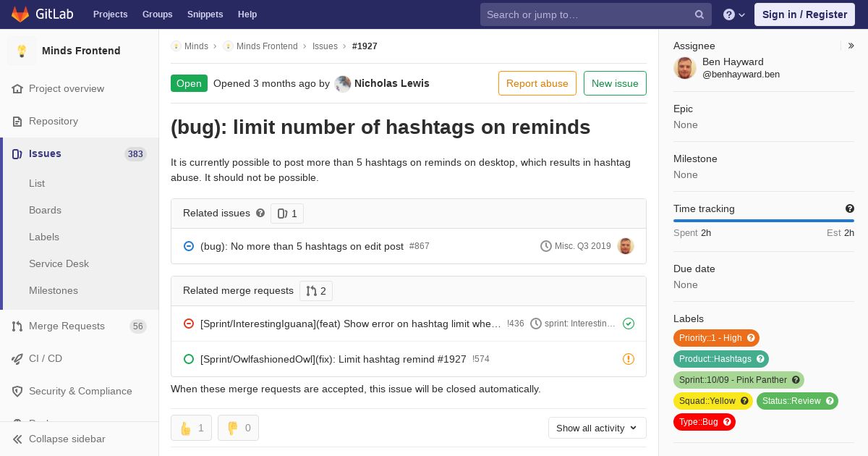Click the Related issues help icon
The width and height of the screenshot is (868, 456).
pos(260,214)
